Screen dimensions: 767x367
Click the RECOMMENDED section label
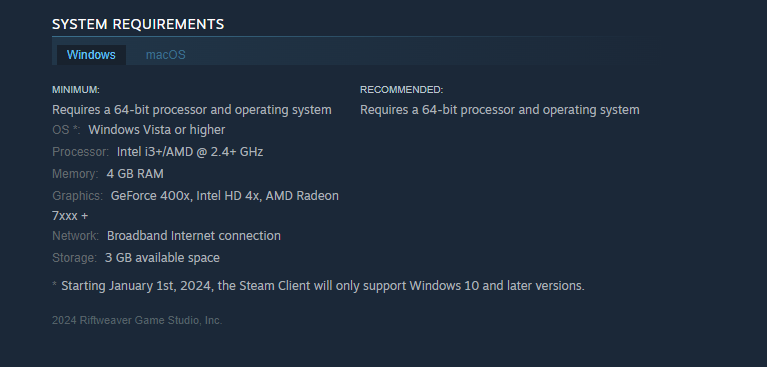coord(402,90)
